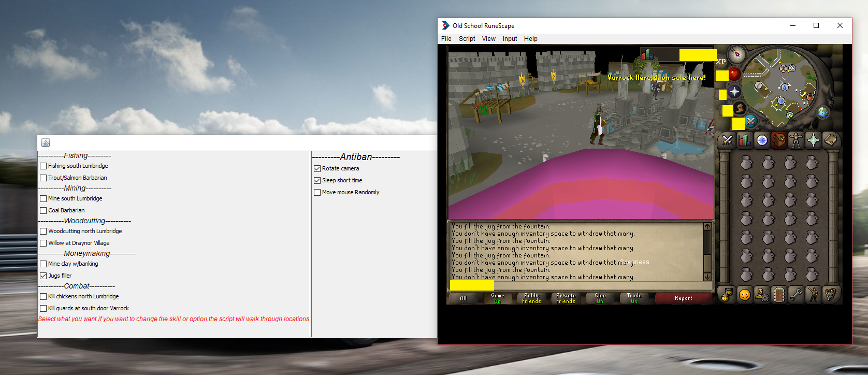Click the water source icon on minimap
Image resolution: width=868 pixels, height=375 pixels.
click(x=785, y=87)
